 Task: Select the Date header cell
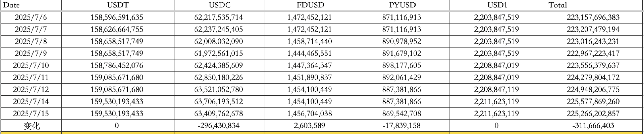point(31,5)
